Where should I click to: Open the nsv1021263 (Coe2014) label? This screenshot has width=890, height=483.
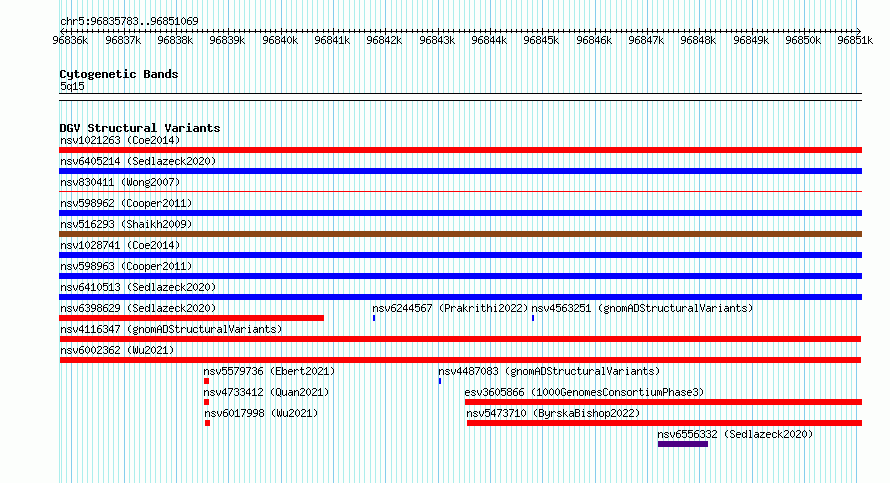click(120, 140)
